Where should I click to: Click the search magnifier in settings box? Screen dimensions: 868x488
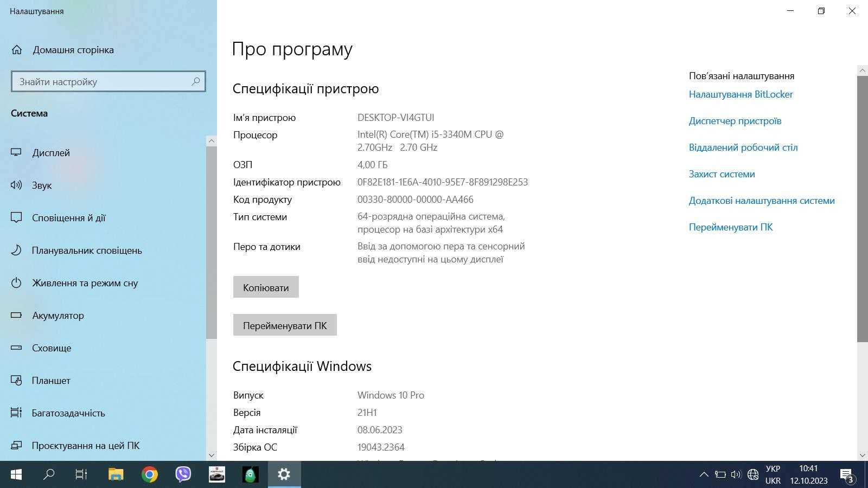click(x=195, y=81)
